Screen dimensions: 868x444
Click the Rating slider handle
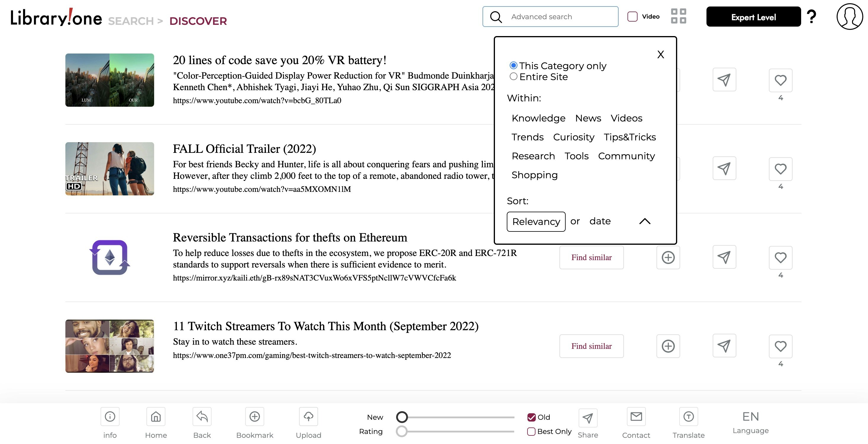point(401,431)
